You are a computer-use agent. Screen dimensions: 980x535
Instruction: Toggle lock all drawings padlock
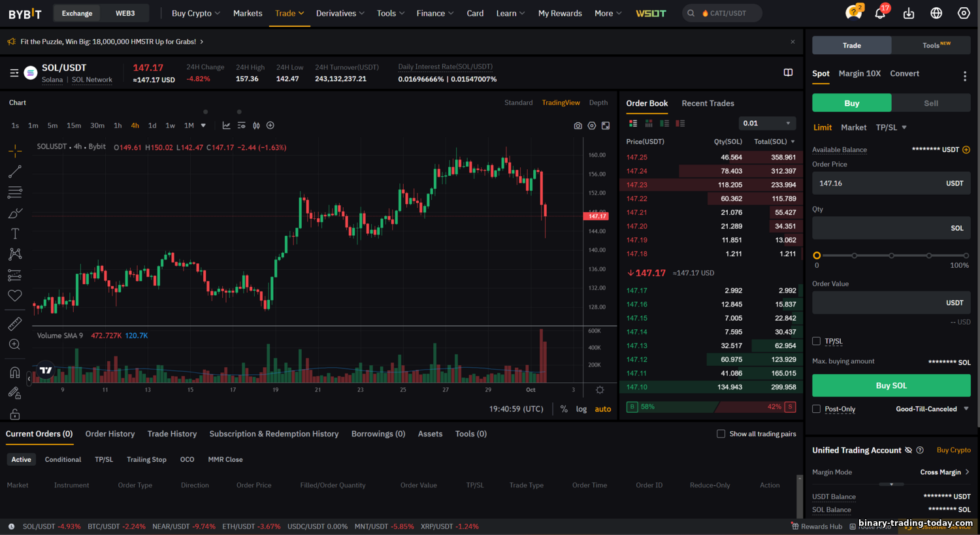coord(15,414)
